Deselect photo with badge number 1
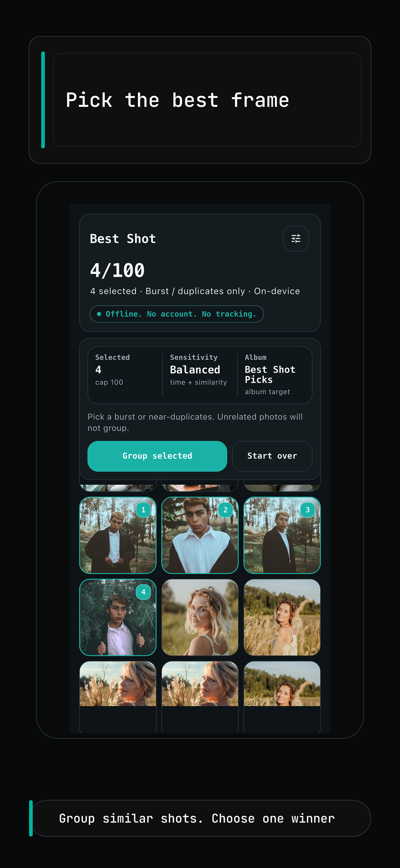400x868 pixels. [118, 535]
